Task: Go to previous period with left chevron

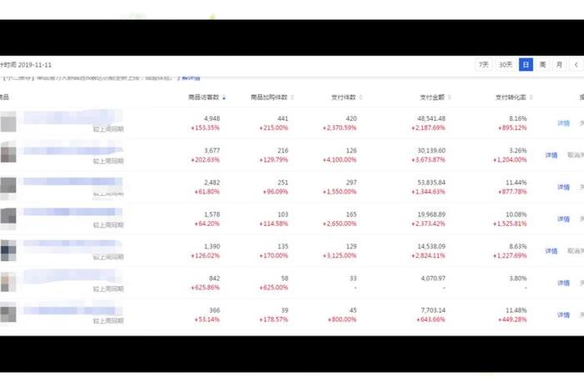Action: pos(576,64)
